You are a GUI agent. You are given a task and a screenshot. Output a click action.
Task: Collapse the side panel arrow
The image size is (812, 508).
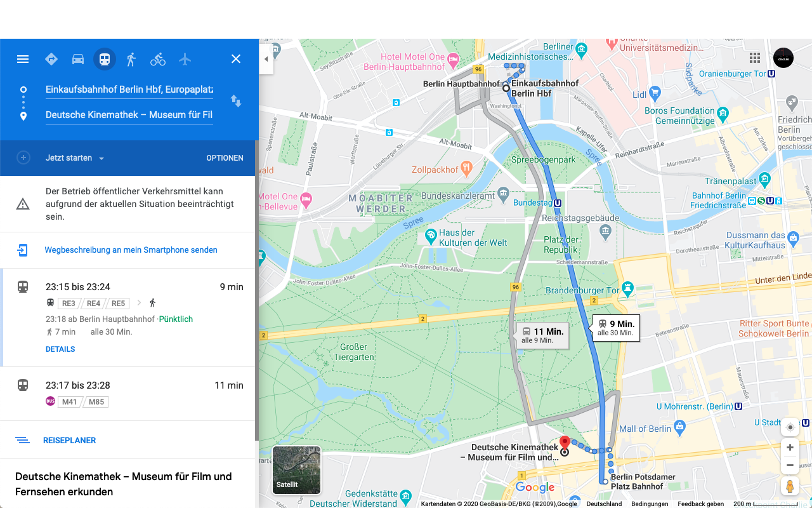pos(266,59)
